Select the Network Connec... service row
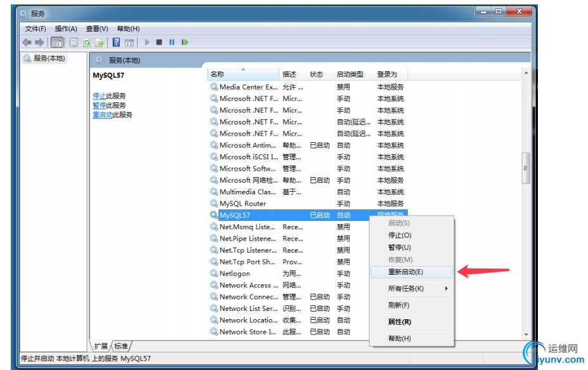 289,296
